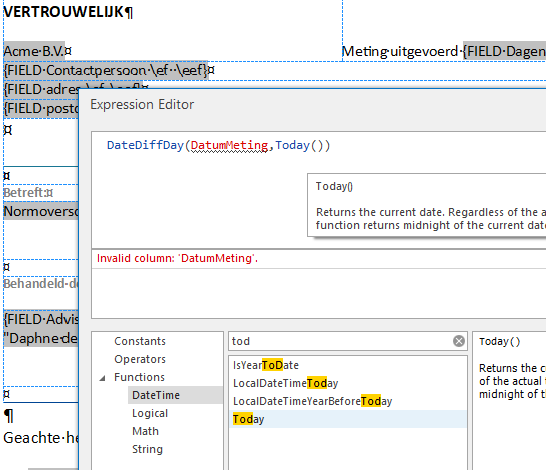Screen dimensions: 546x470
Task: Click the FIELD adres merge field
Action: tap(41, 89)
